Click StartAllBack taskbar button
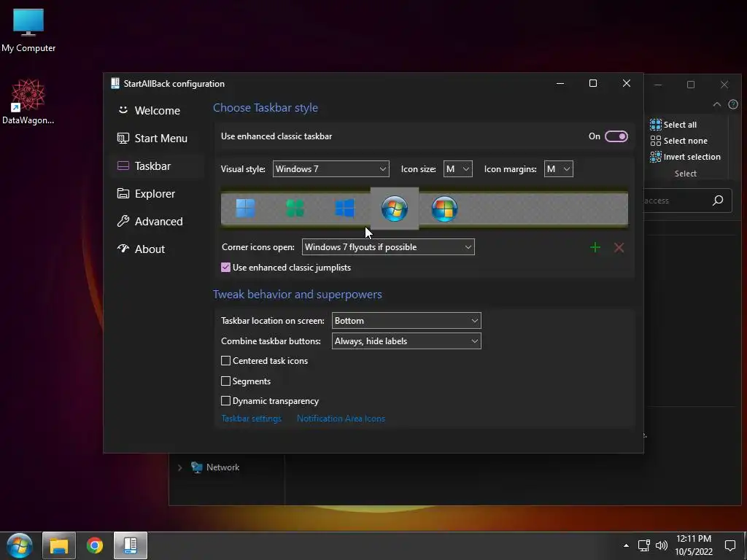Screen dimensions: 747x560 (131, 545)
